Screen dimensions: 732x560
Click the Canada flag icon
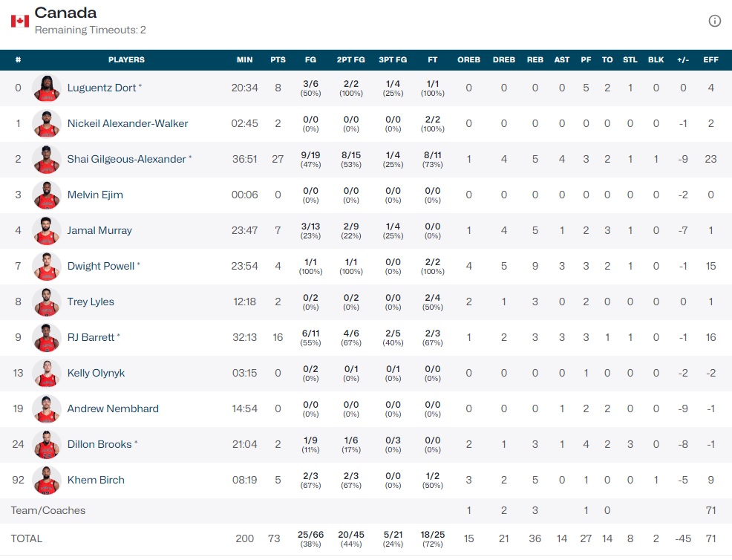[x=19, y=21]
